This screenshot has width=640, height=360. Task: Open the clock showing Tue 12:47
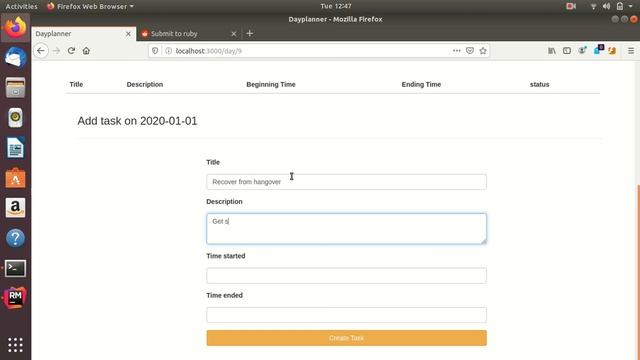tap(336, 6)
